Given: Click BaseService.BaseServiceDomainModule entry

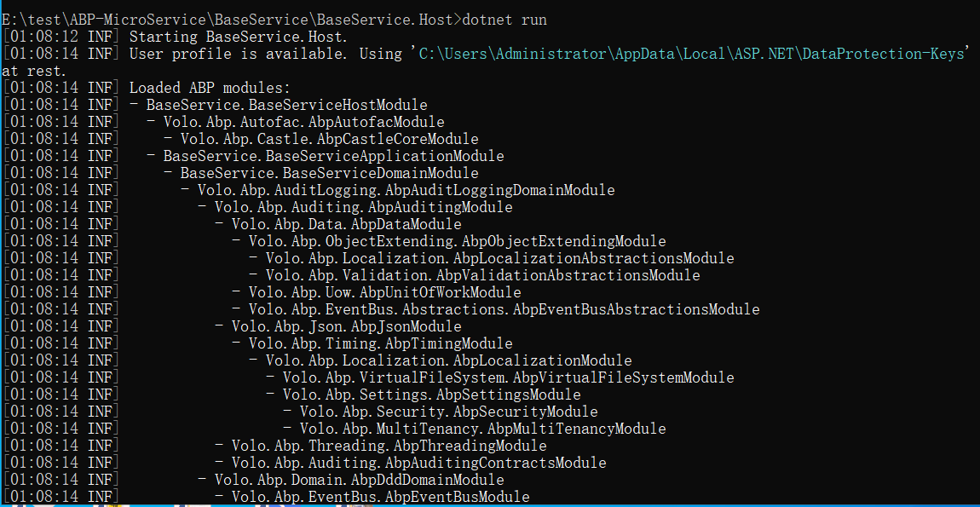Looking at the screenshot, I should point(330,173).
